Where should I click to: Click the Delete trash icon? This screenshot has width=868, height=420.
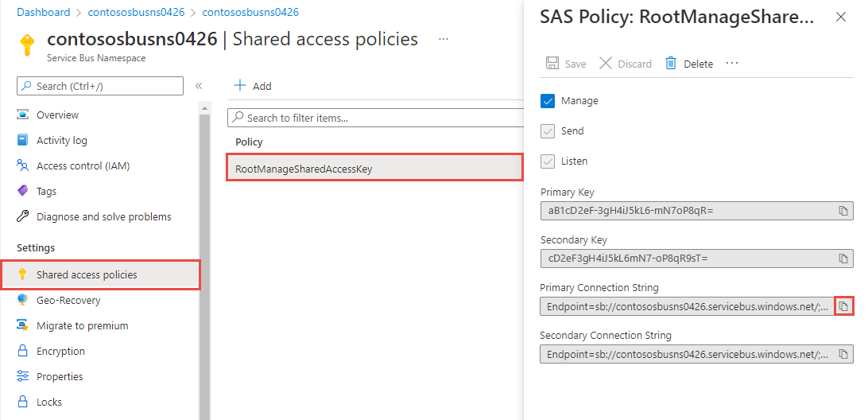[672, 64]
